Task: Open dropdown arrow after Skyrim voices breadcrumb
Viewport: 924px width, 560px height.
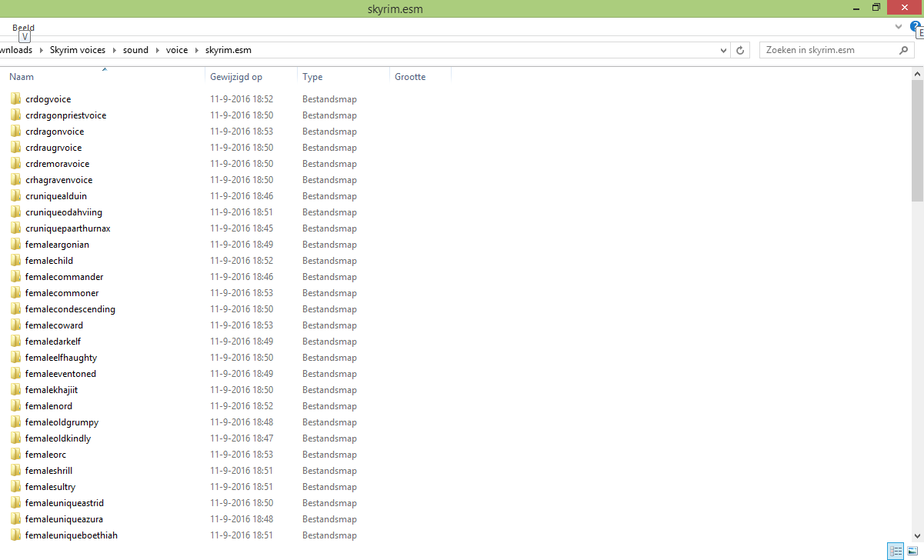Action: coord(114,50)
